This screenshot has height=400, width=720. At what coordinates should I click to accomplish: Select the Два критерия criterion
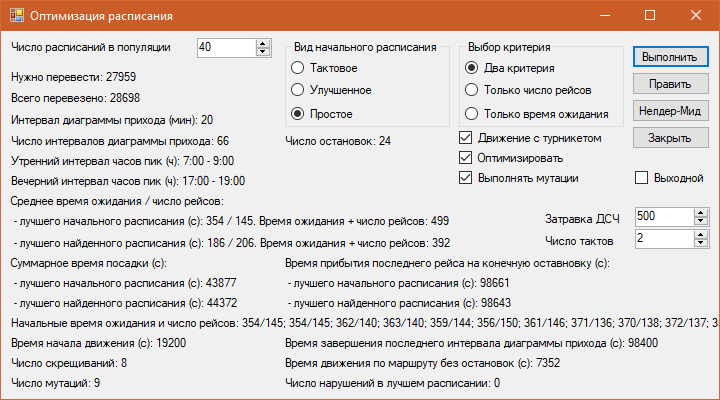point(472,68)
